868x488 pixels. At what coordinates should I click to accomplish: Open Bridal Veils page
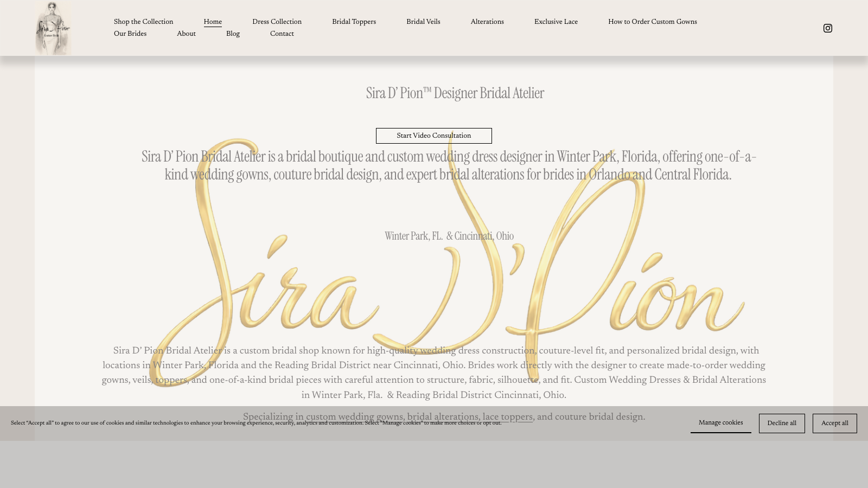423,22
